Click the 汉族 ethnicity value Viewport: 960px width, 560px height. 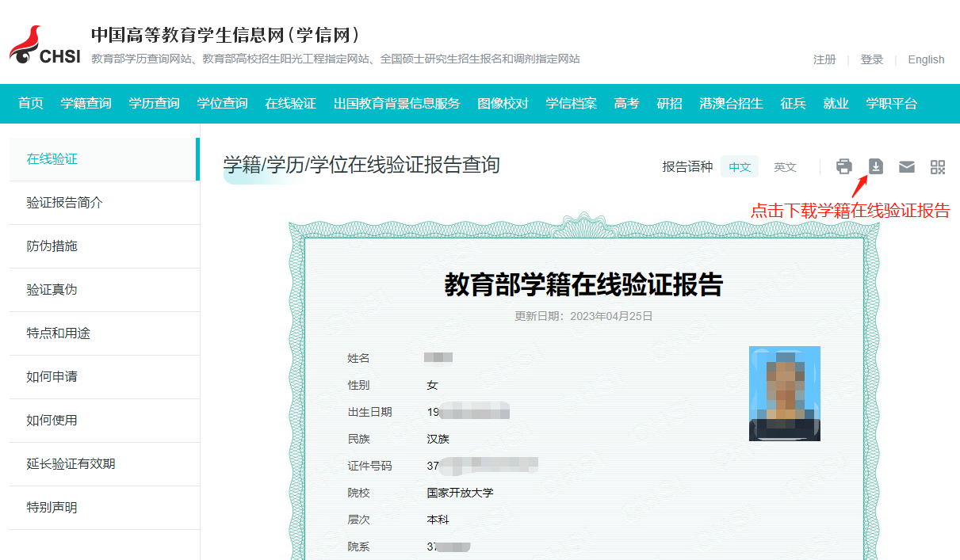(438, 439)
